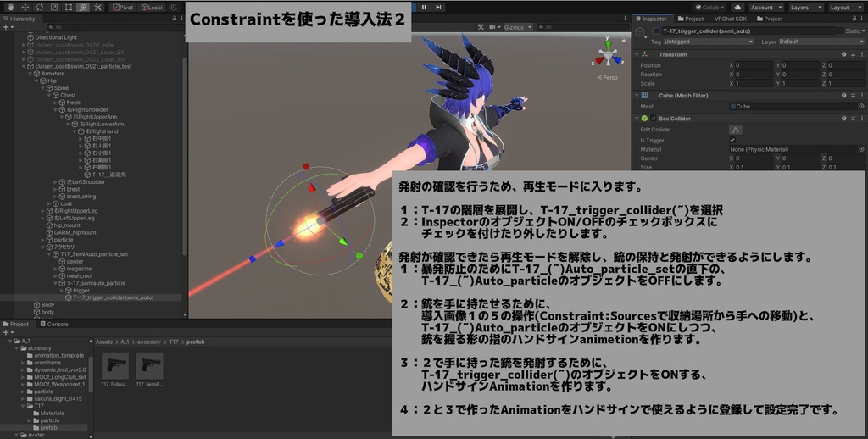The height and width of the screenshot is (439, 868).
Task: Open Box Collider help reference
Action: (843, 119)
